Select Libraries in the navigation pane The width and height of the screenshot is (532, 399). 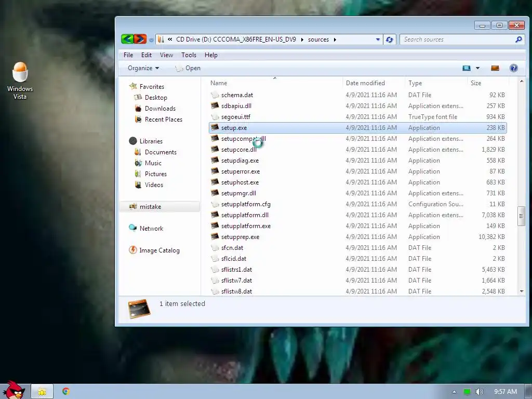click(x=151, y=141)
